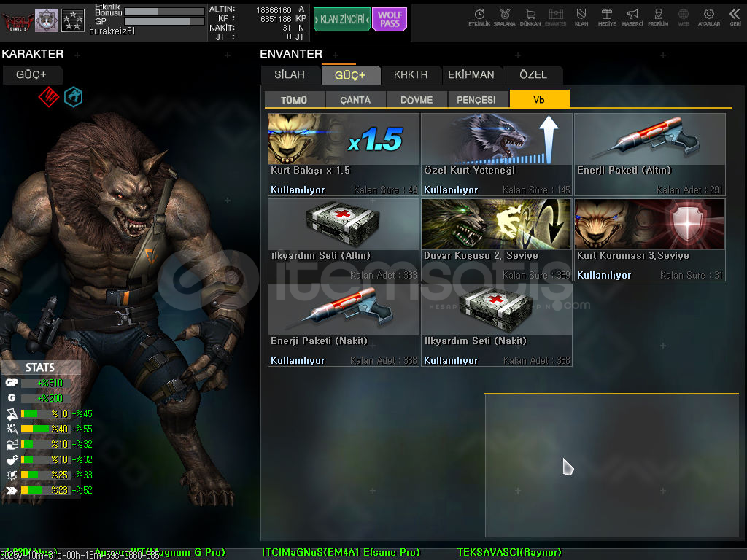Image resolution: width=747 pixels, height=560 pixels.
Task: Click the red claw power-up icon
Action: tap(49, 97)
